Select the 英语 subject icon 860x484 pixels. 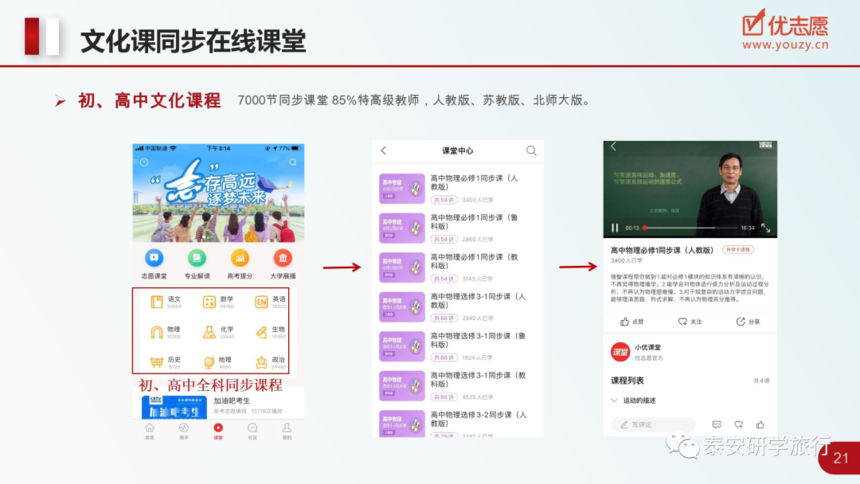click(261, 302)
